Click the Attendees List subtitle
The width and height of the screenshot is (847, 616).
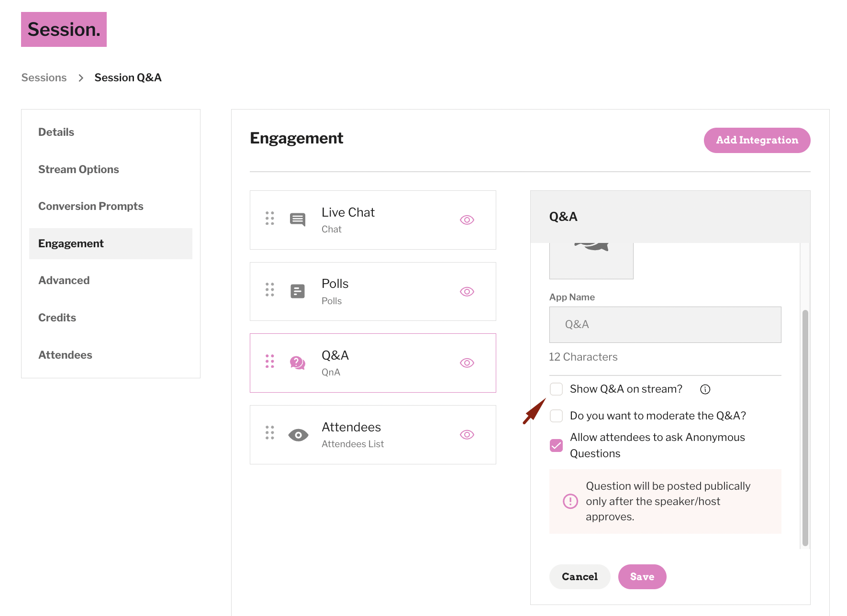[353, 444]
